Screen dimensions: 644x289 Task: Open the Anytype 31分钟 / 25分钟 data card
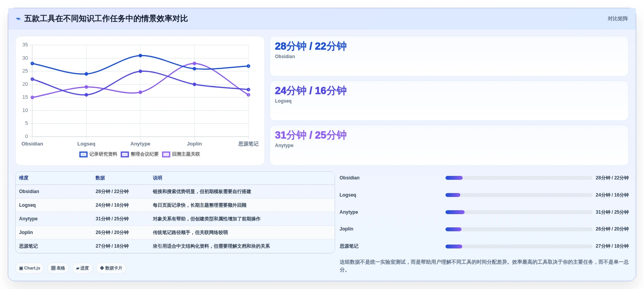449,145
